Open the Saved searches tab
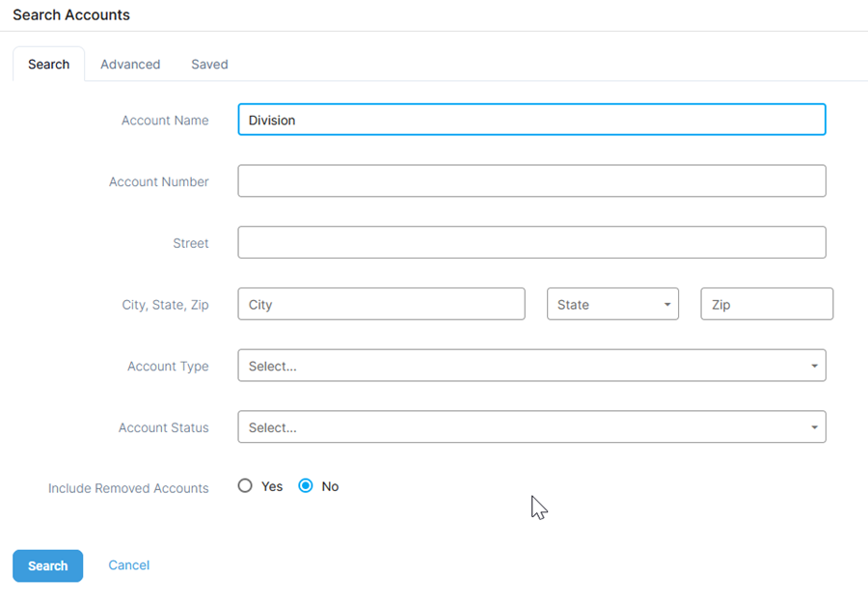Screen dimensions: 868x603 coord(209,65)
